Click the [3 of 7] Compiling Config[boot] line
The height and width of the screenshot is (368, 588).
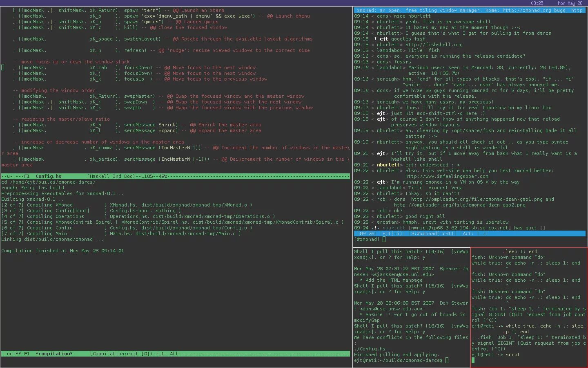coord(91,211)
